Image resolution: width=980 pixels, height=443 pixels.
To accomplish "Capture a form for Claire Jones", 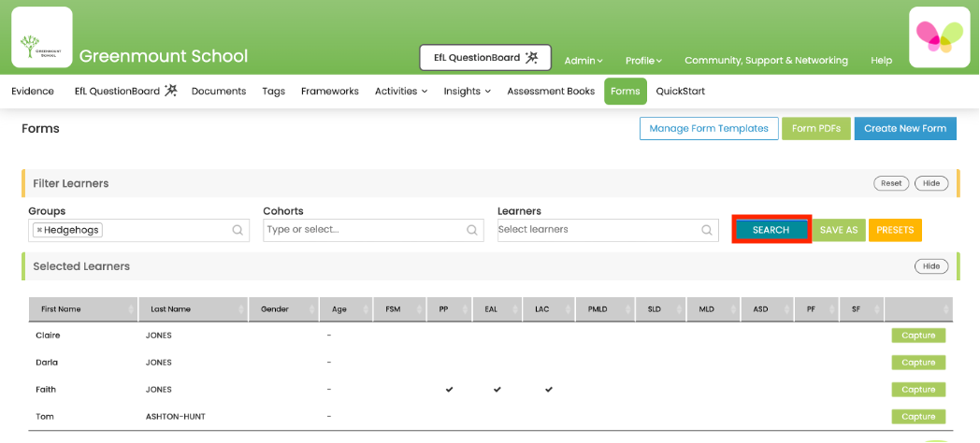I will (x=918, y=336).
